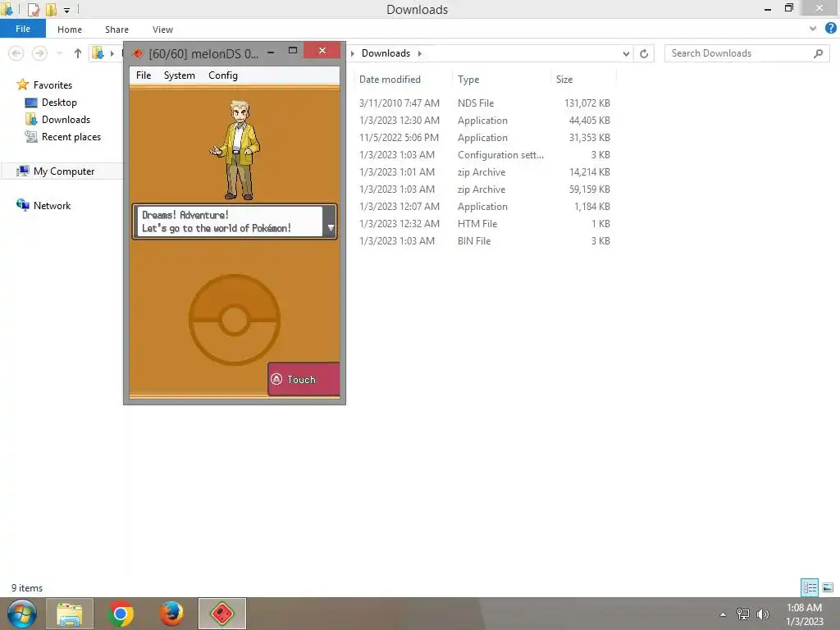Click melonDS taskbar icon
840x630 pixels.
pos(222,614)
